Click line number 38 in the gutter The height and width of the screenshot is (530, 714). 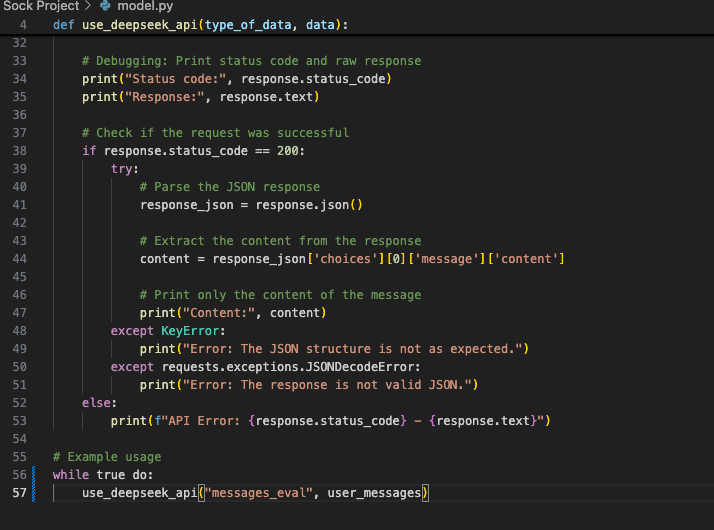tap(20, 151)
